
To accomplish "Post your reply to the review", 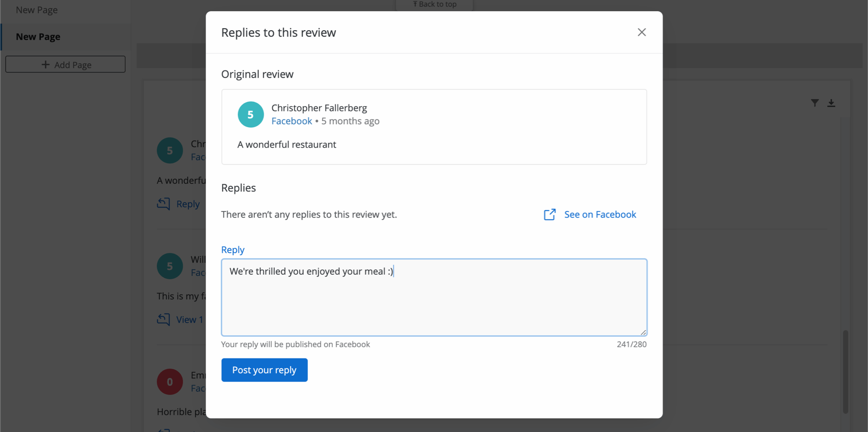I will click(264, 370).
